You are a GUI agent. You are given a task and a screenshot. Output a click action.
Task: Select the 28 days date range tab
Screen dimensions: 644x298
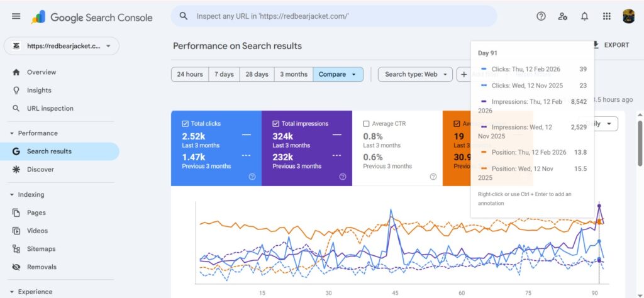[x=257, y=74]
